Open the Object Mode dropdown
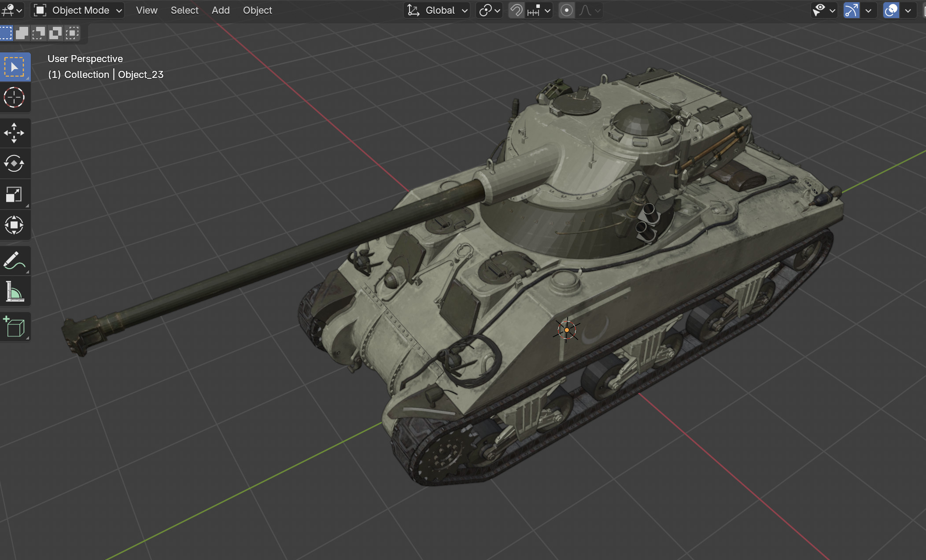Viewport: 926px width, 560px height. tap(78, 10)
